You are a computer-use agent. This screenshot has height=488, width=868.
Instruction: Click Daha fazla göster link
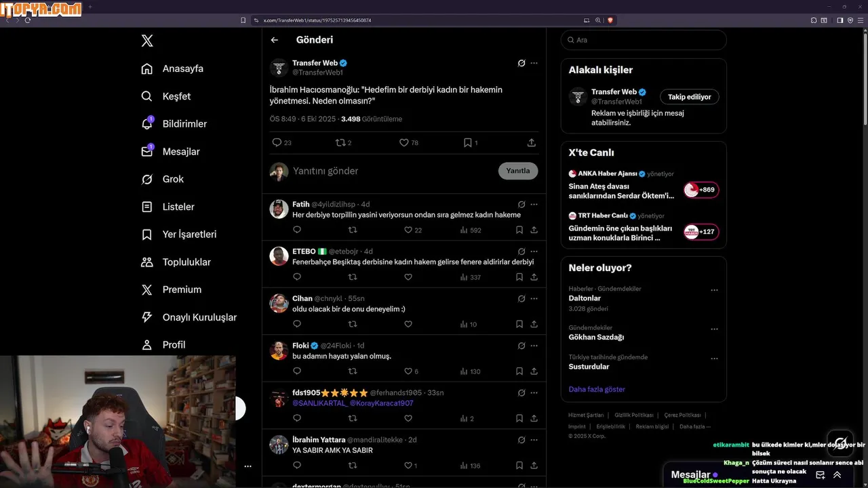(597, 389)
